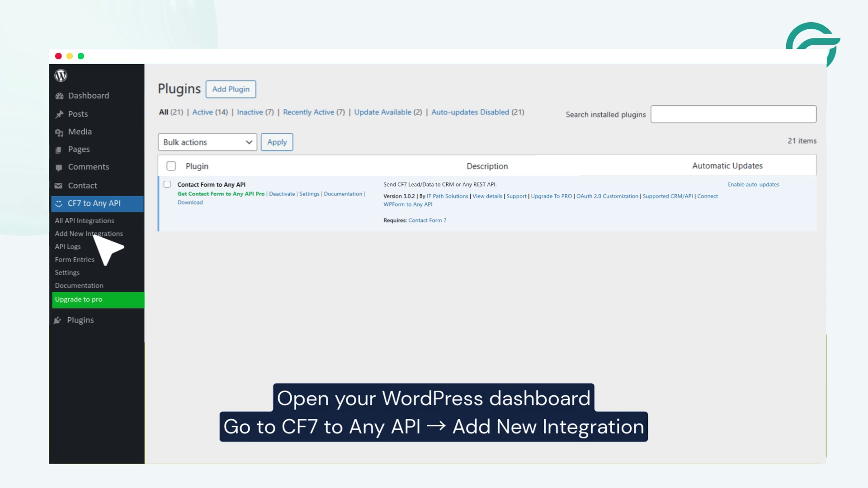Open Media using its camera icon

click(x=59, y=131)
